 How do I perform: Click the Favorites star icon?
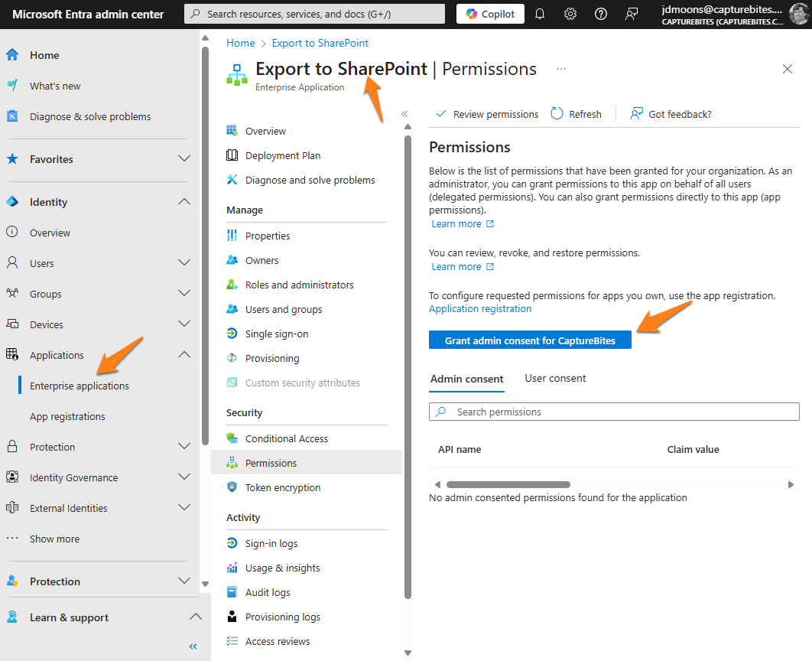pyautogui.click(x=12, y=159)
